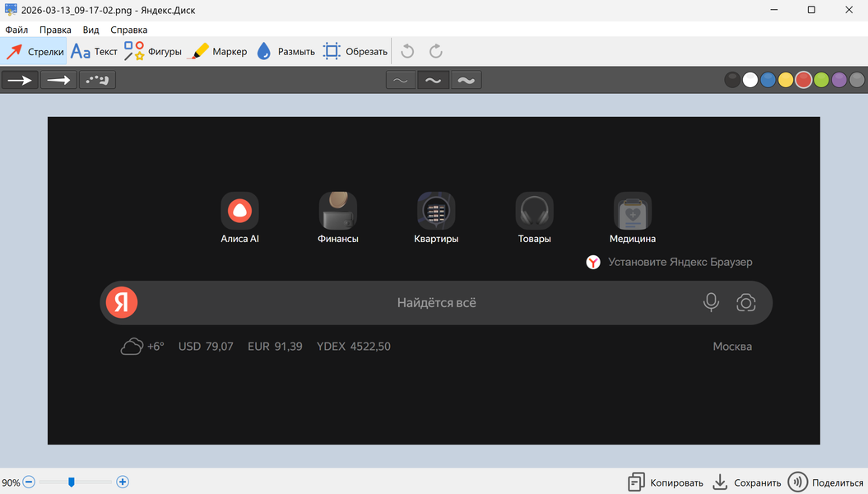Click the Медицина clipboard icon

click(633, 211)
